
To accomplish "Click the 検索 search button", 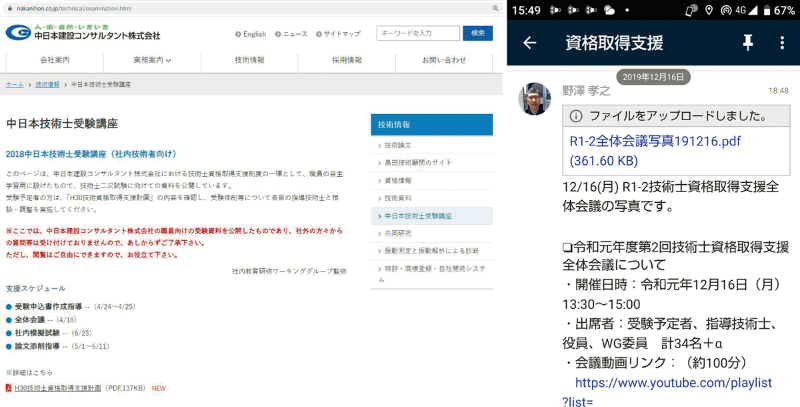I will click(477, 33).
